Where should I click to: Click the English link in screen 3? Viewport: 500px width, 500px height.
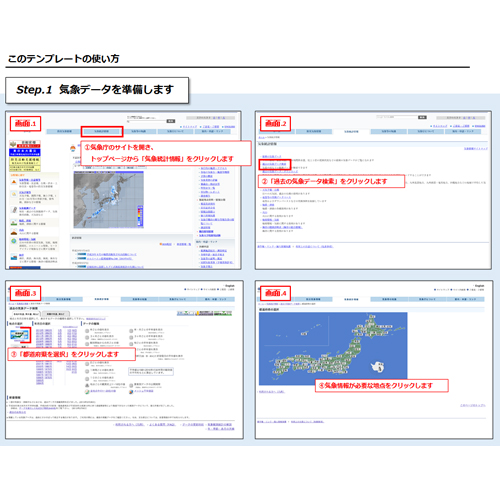(230, 286)
